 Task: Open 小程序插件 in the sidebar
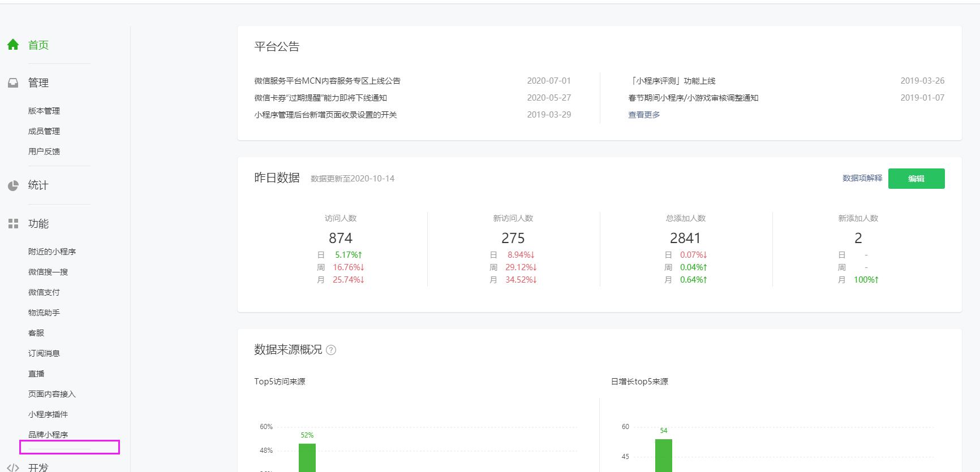click(x=48, y=414)
